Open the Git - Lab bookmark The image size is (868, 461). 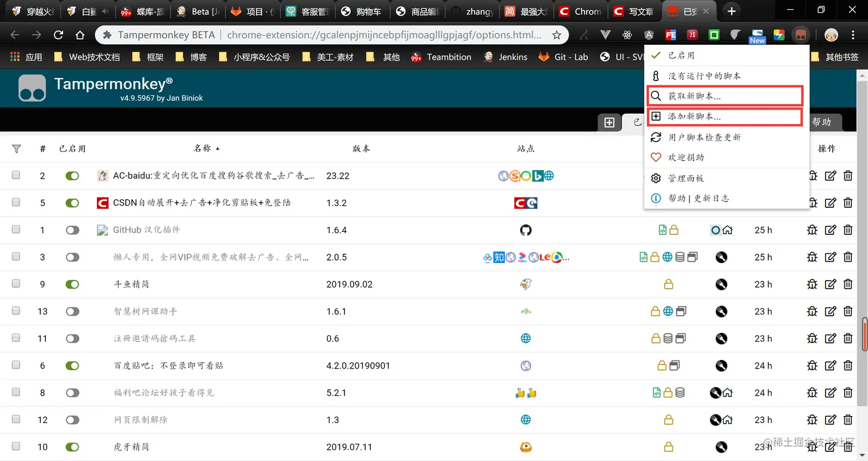[x=564, y=57]
